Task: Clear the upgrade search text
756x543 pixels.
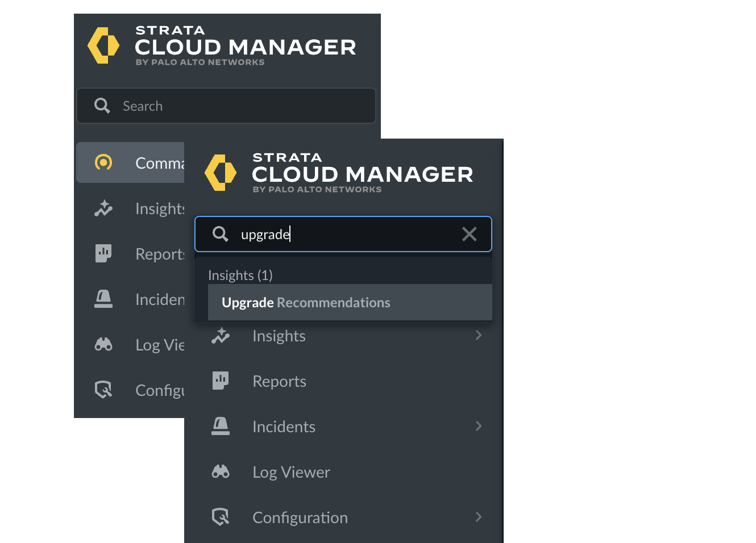Action: coord(469,234)
